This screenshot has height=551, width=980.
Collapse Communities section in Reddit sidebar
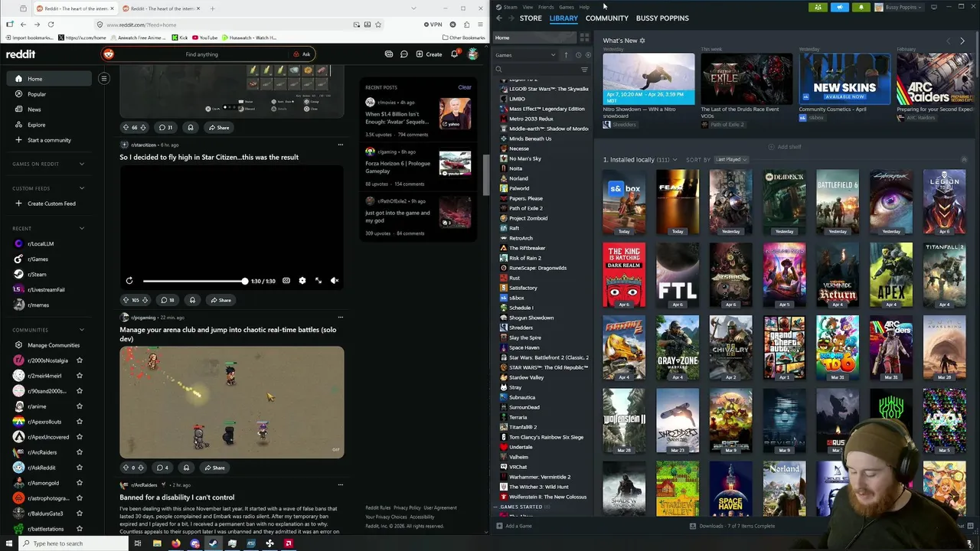click(82, 330)
